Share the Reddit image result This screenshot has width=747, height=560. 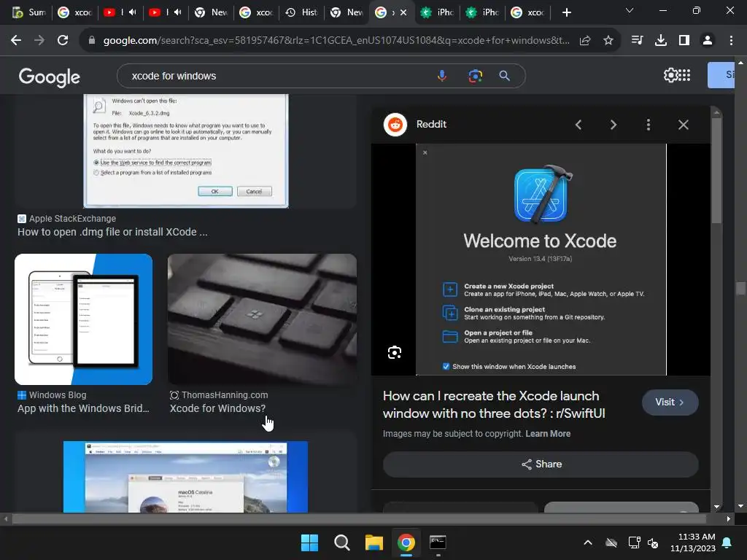click(x=541, y=464)
